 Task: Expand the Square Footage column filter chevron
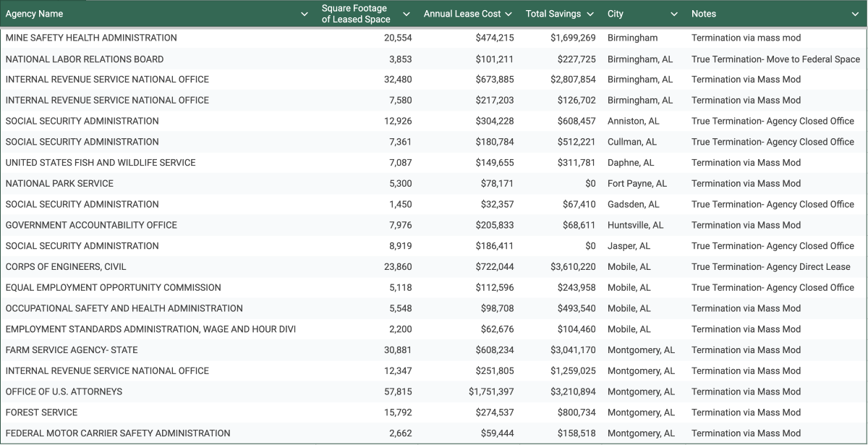(x=406, y=14)
